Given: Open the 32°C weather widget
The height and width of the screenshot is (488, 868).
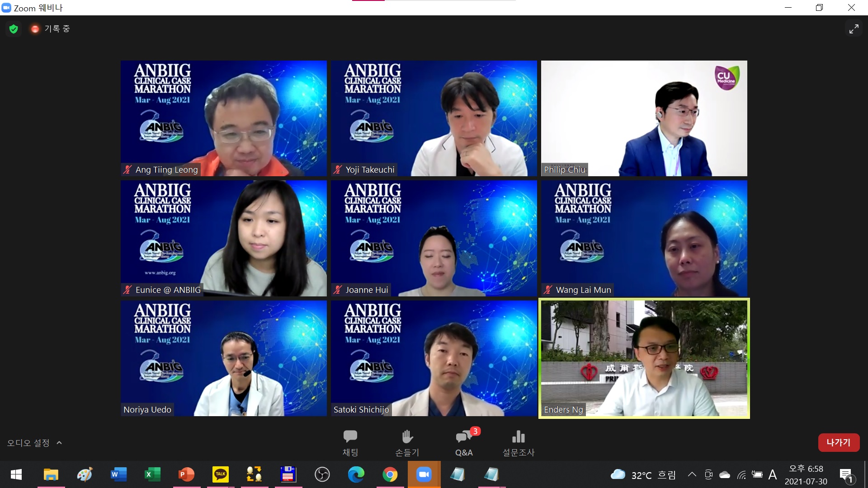Looking at the screenshot, I should point(643,475).
